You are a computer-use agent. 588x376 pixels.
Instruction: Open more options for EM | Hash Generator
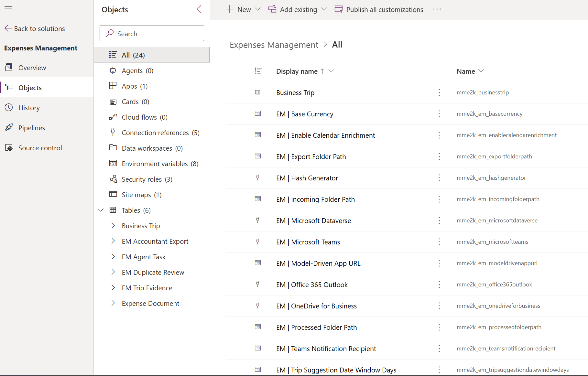[439, 178]
